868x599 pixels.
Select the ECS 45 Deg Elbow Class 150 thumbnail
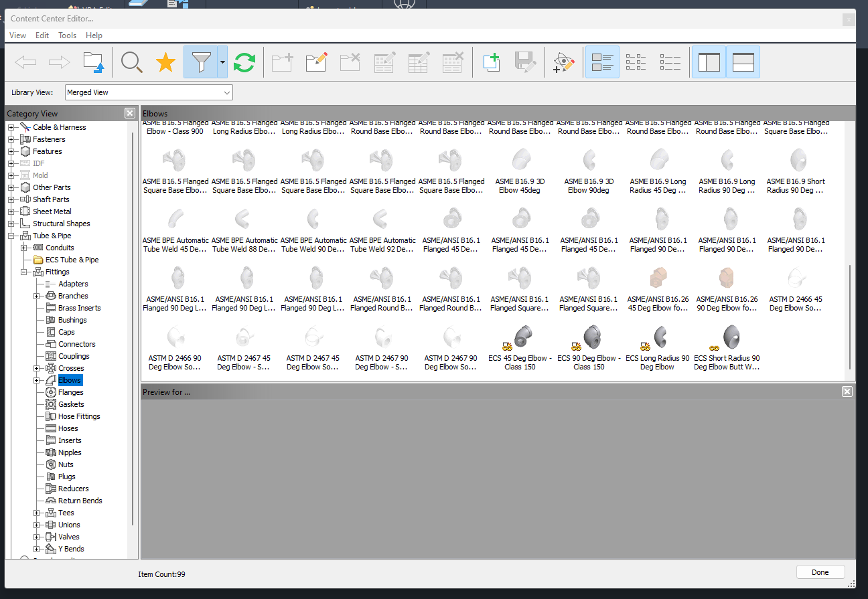pos(520,338)
